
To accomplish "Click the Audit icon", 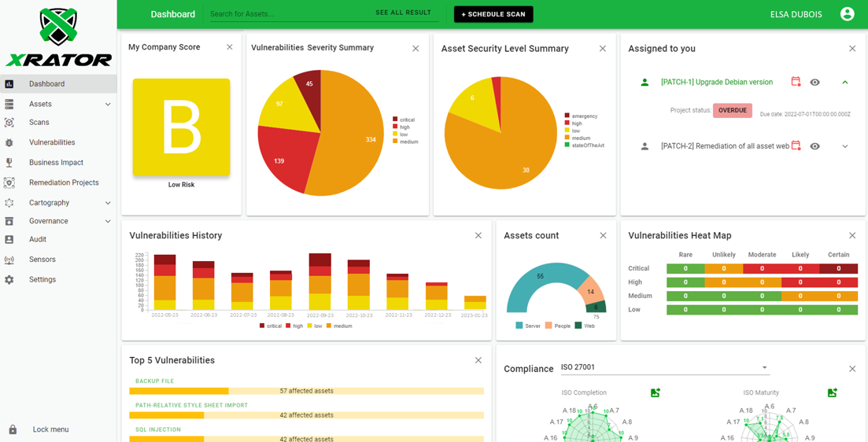I will click(9, 240).
